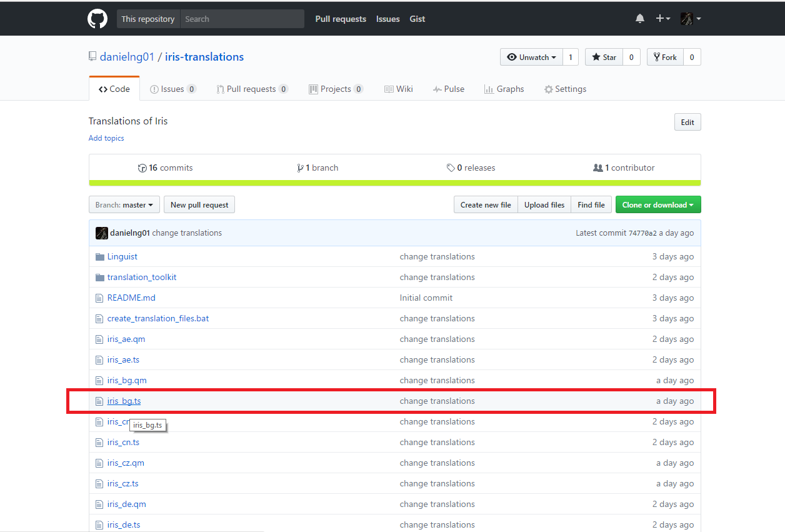Viewport: 785px width, 532px height.
Task: Open create_translation_files.bat file
Action: (158, 318)
